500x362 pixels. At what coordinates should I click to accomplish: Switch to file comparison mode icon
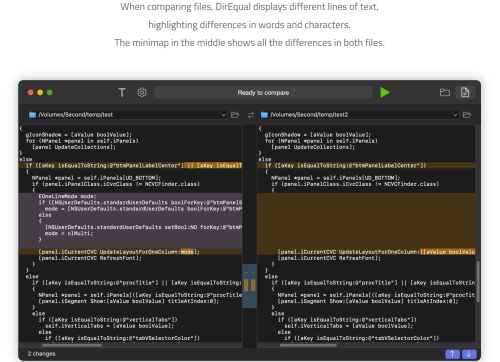coord(465,92)
